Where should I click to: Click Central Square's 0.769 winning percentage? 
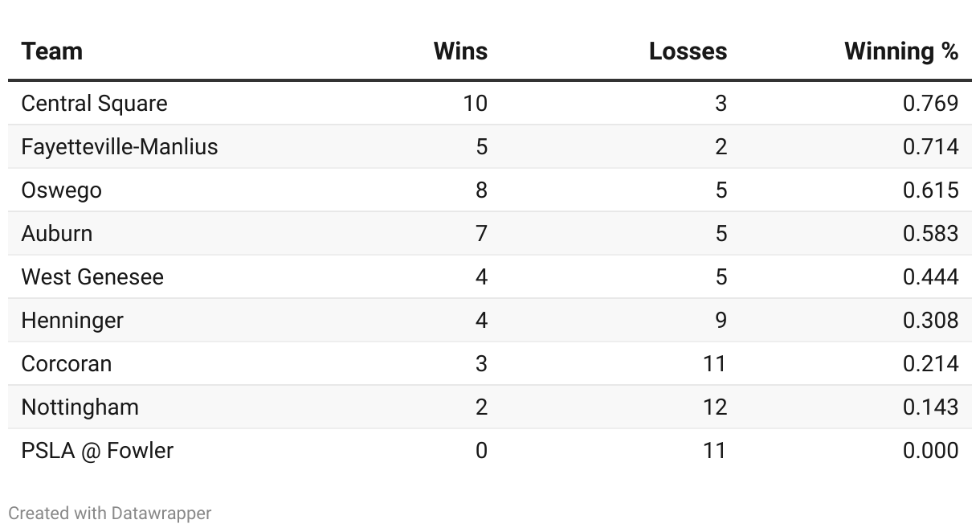[x=930, y=104]
